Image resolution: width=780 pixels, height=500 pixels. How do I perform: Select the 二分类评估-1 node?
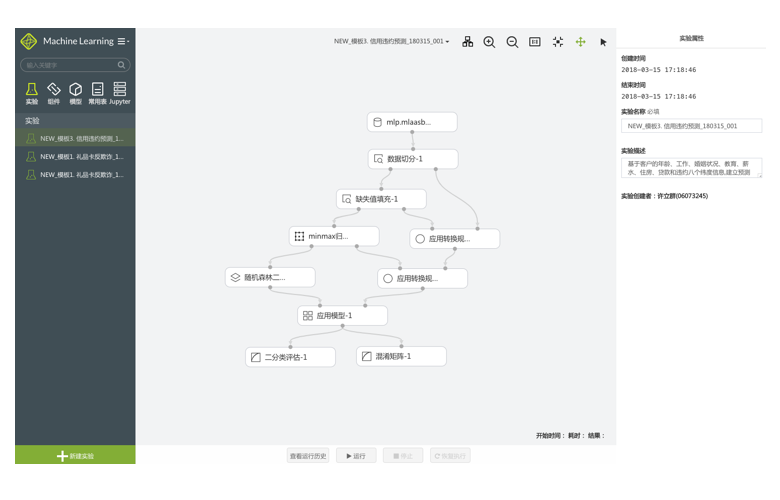290,357
